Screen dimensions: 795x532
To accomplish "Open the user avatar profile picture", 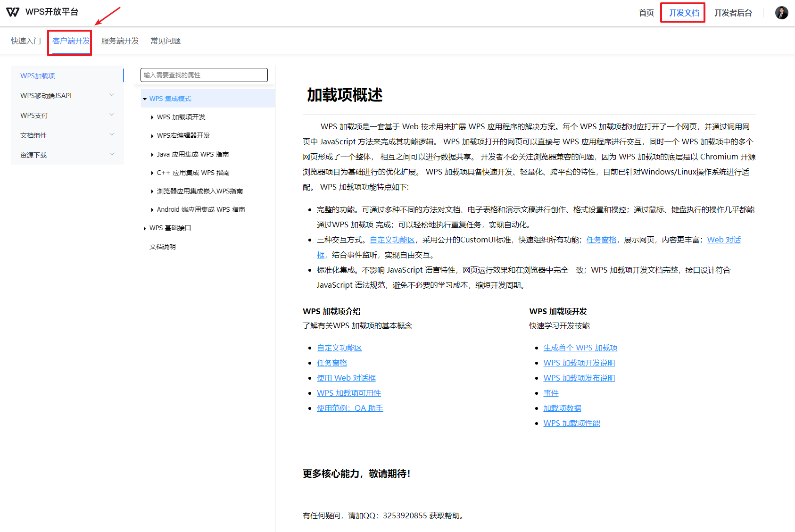I will point(781,13).
